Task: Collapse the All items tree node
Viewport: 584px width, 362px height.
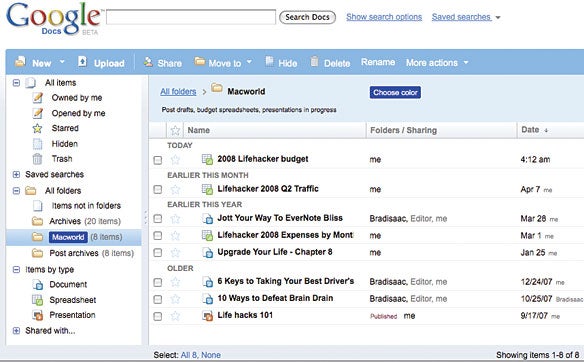Action: coord(16,83)
